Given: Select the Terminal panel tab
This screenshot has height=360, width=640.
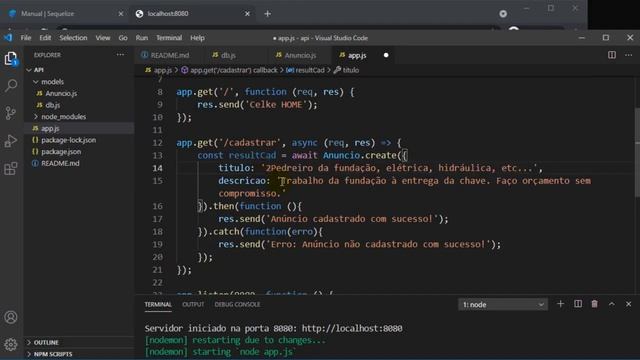Looking at the screenshot, I should pyautogui.click(x=158, y=304).
